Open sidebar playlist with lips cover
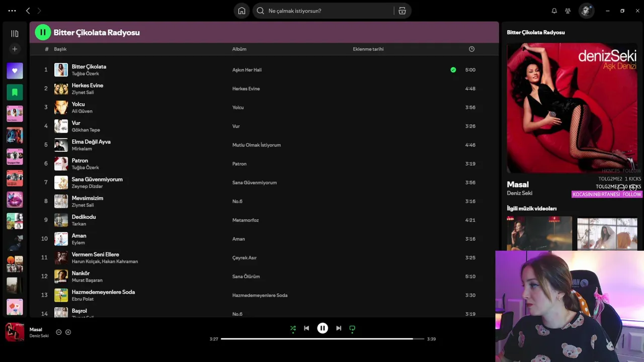The image size is (644, 362). click(x=15, y=200)
